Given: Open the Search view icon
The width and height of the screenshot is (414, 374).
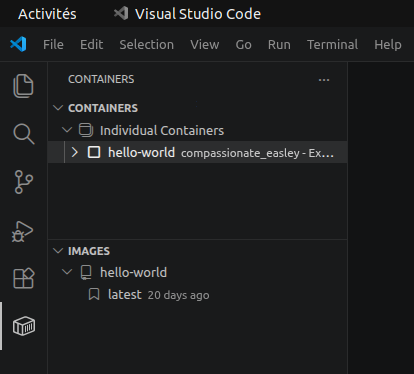Looking at the screenshot, I should point(24,134).
